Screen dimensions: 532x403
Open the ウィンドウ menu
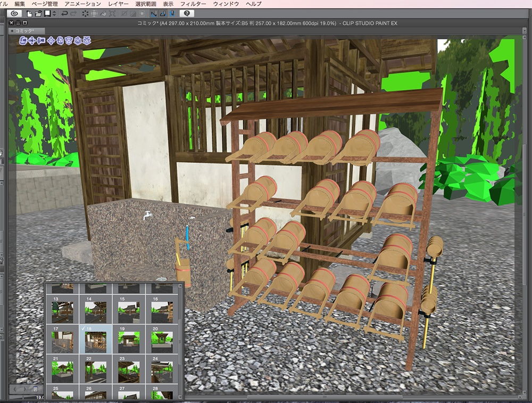pos(226,4)
